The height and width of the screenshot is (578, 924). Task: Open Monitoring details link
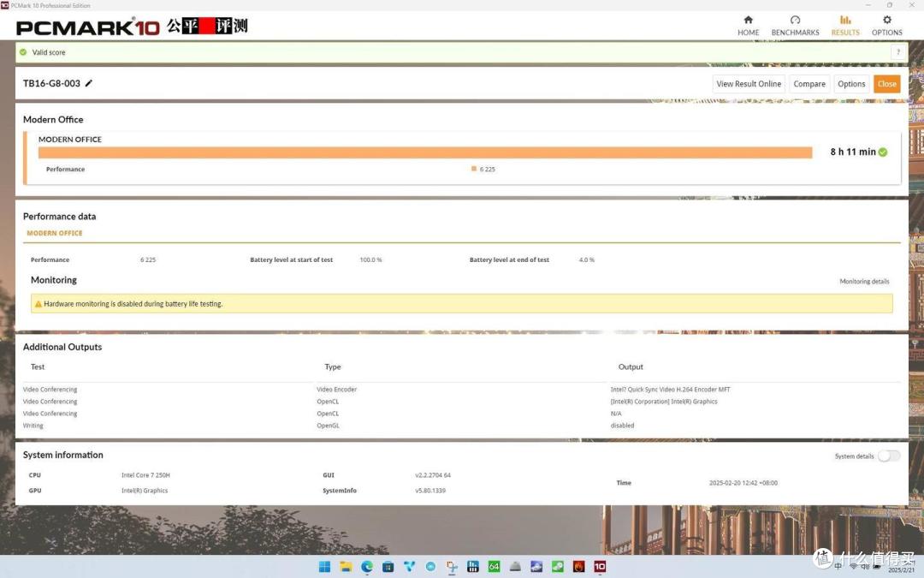[x=864, y=282]
